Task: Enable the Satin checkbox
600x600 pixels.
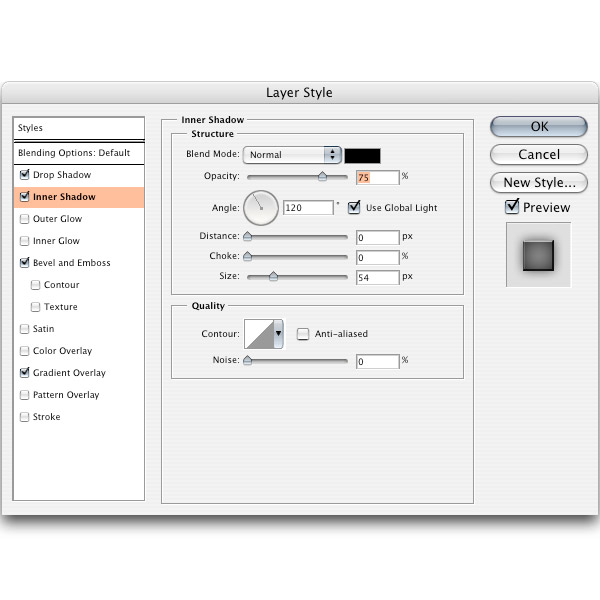Action: (24, 329)
